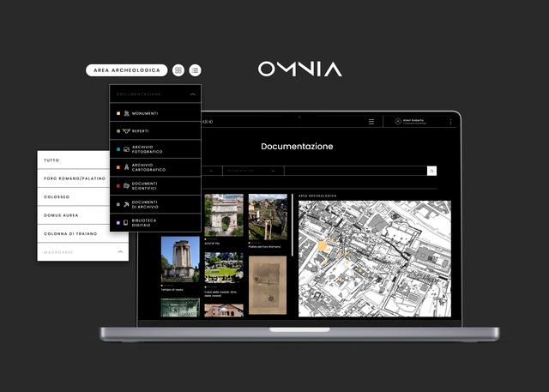Viewport: 549px width, 392px height.
Task: Collapse the Macroaree list chevron
Action: coord(120,252)
